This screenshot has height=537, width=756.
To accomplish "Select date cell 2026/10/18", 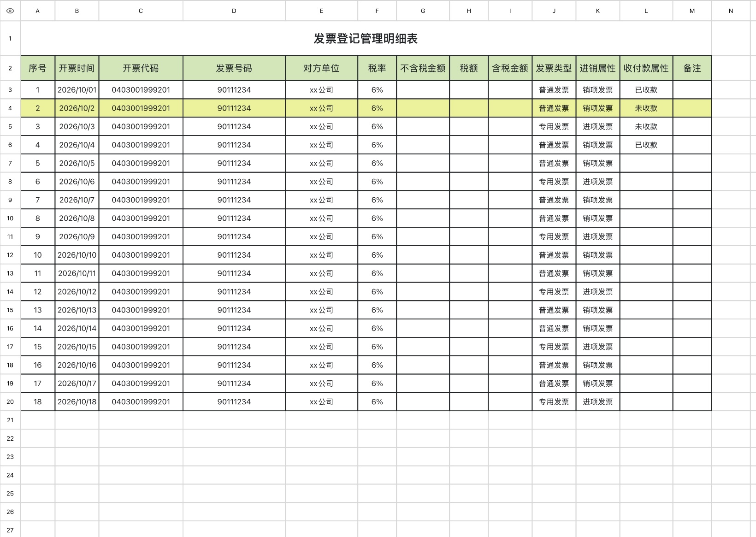I will [x=77, y=401].
